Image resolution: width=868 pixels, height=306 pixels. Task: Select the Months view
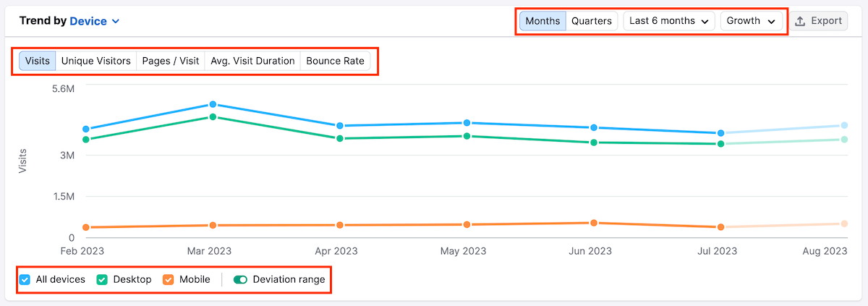[542, 21]
